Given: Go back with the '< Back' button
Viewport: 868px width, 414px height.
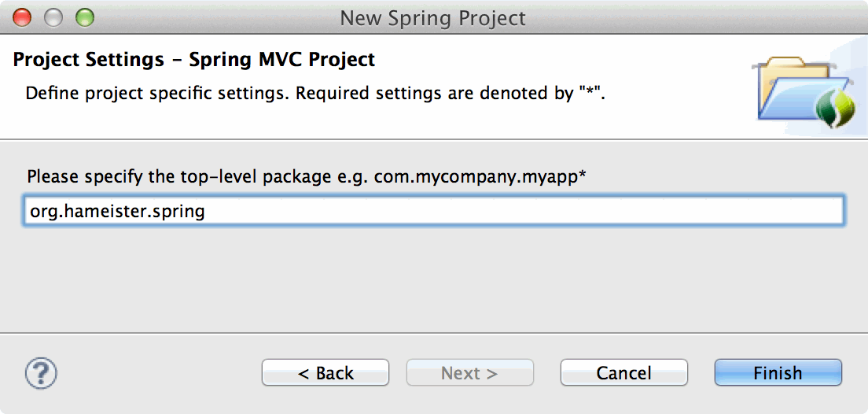Looking at the screenshot, I should click(325, 373).
